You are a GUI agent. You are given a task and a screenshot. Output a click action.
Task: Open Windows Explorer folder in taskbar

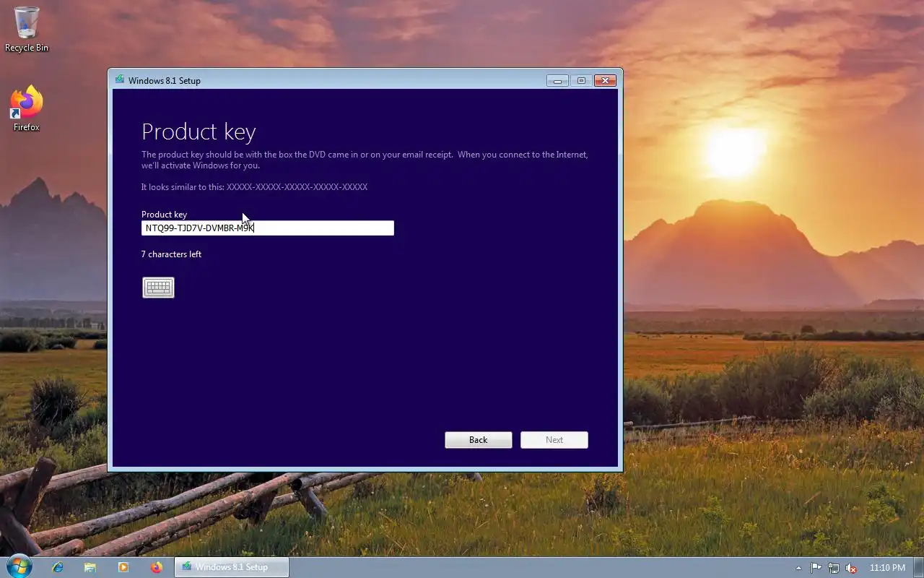tap(90, 567)
